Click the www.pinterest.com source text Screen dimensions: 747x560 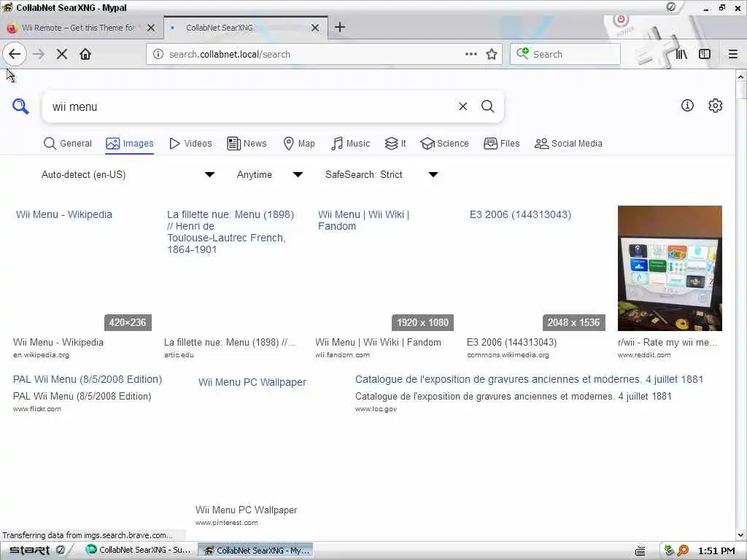[x=226, y=522]
